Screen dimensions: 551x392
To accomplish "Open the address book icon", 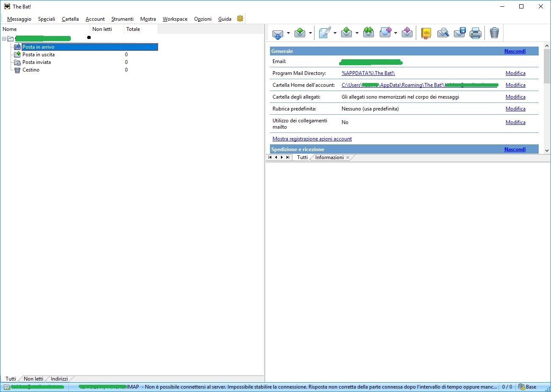I will point(426,33).
